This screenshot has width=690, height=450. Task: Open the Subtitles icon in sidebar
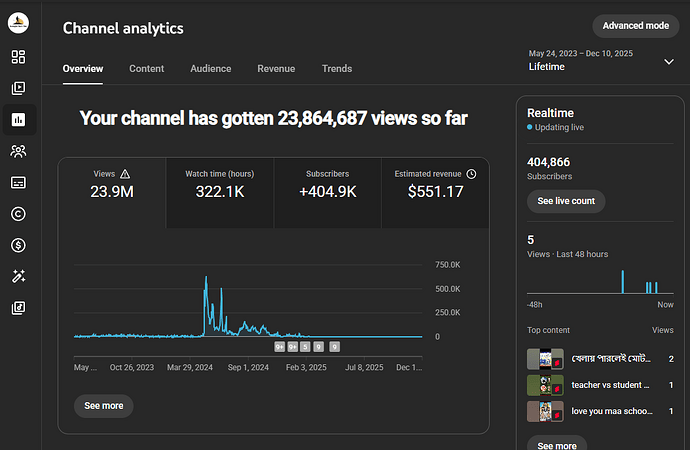click(x=18, y=183)
